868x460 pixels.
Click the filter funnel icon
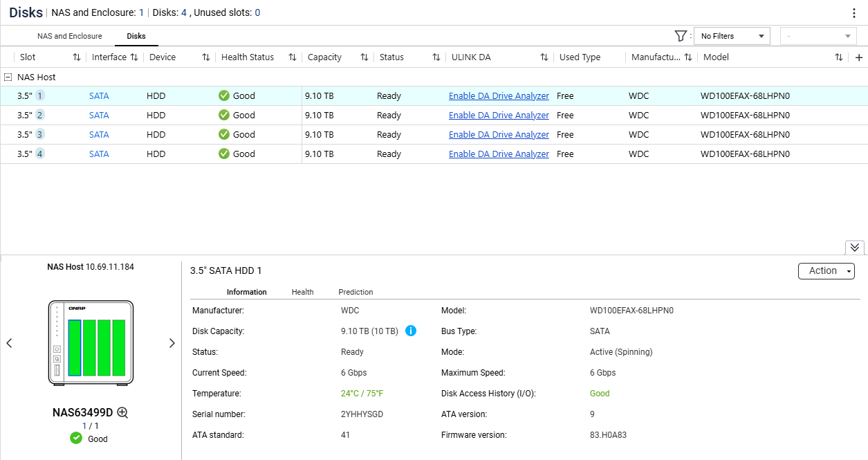click(x=681, y=36)
